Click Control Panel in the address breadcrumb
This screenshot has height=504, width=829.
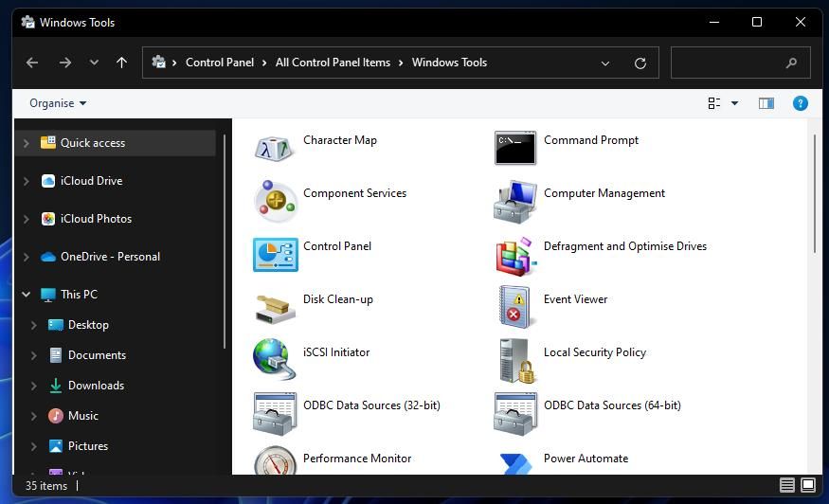tap(220, 63)
